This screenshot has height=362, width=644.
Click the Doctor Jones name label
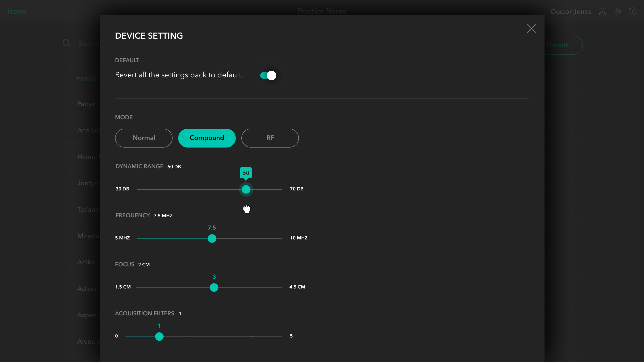(571, 12)
